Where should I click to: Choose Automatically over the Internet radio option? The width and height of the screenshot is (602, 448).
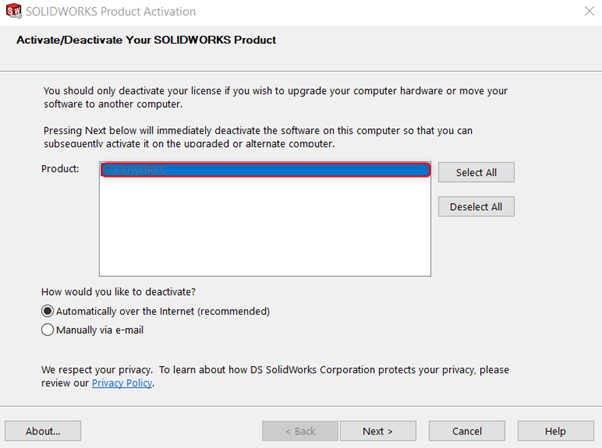click(x=47, y=311)
